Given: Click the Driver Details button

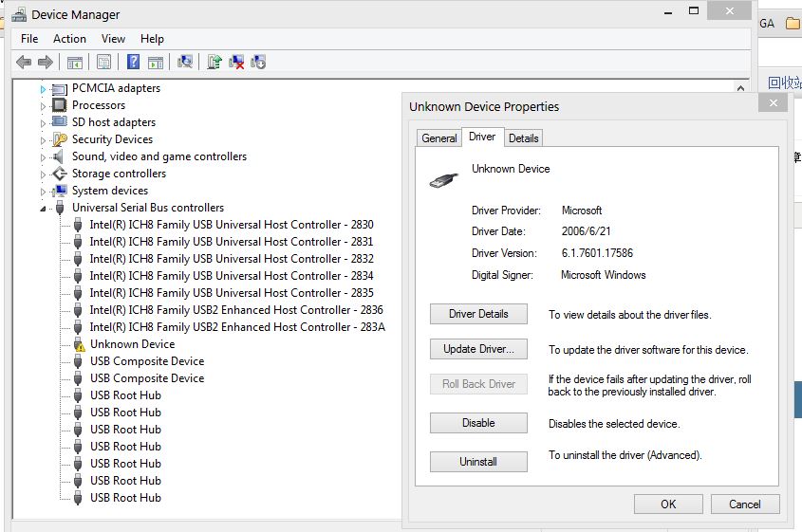Looking at the screenshot, I should [x=478, y=314].
